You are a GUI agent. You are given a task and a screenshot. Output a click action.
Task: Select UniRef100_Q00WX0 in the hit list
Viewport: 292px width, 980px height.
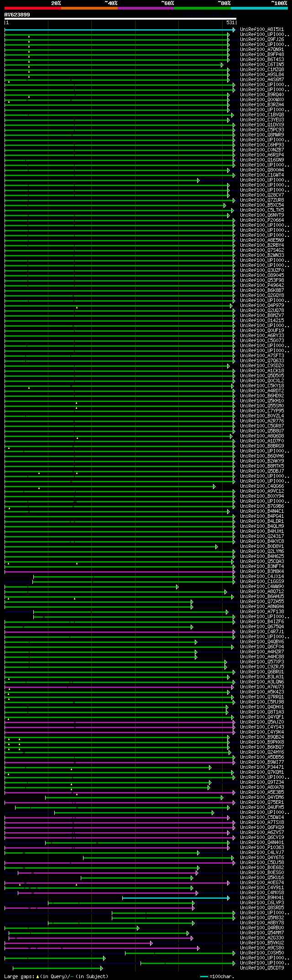tap(262, 100)
